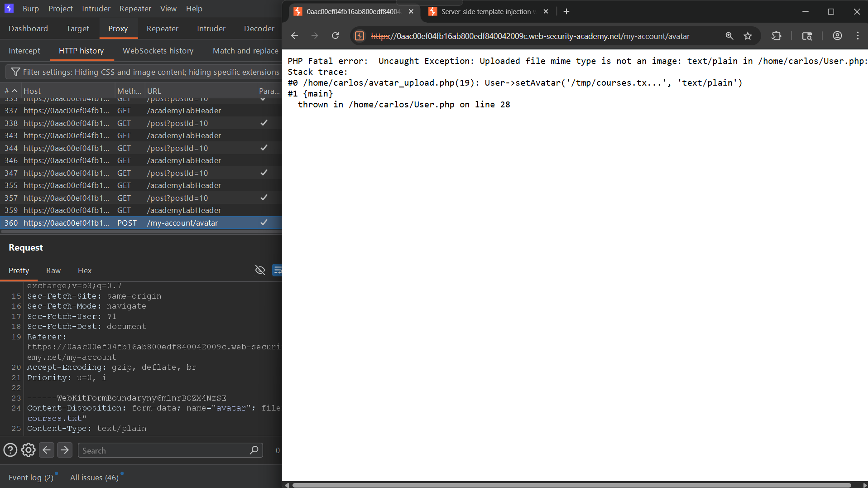Select history row 355 /academyLabHeader
The image size is (868, 488).
[x=141, y=185]
